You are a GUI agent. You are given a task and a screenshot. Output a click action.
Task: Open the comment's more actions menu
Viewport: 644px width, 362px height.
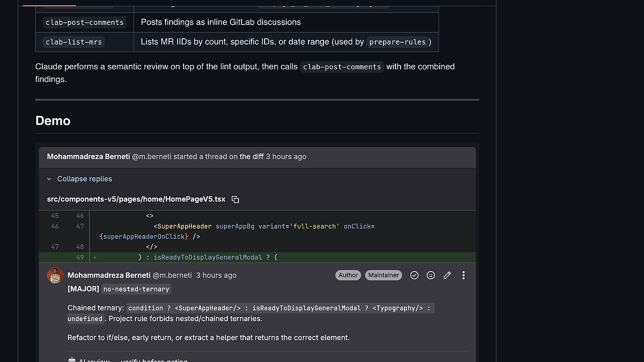(463, 275)
